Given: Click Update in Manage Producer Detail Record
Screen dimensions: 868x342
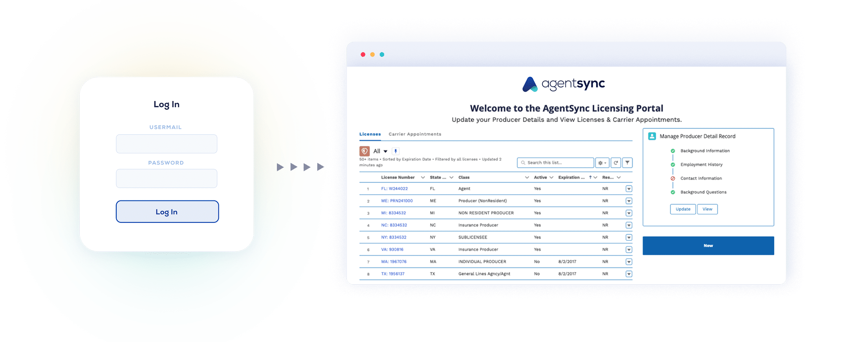Looking at the screenshot, I should pos(683,209).
